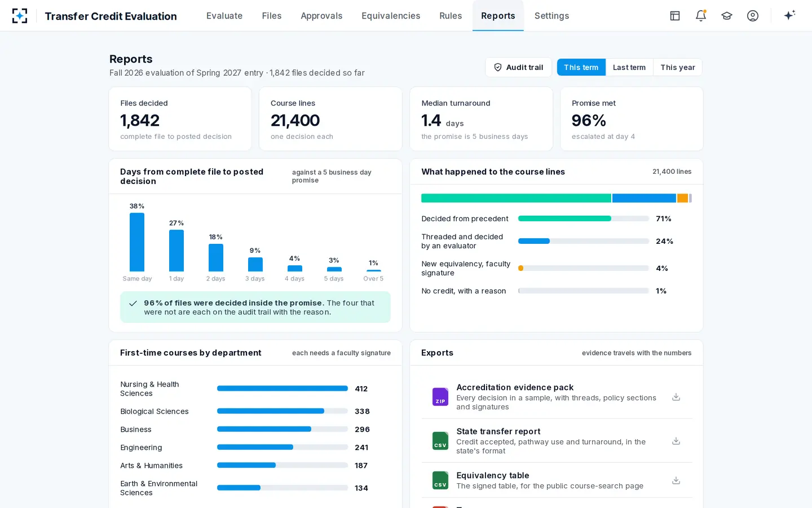
Task: Click the blue segment of the course lines bar
Action: pos(644,198)
